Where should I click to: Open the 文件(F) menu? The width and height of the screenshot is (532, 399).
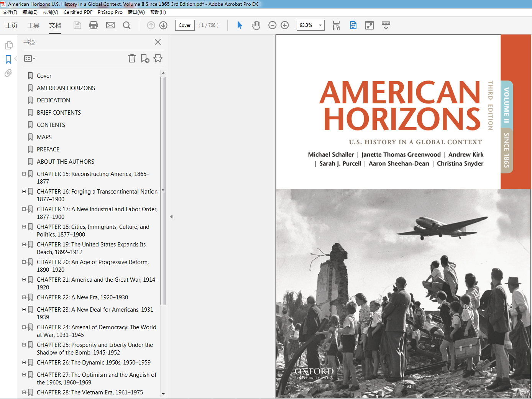coord(10,12)
